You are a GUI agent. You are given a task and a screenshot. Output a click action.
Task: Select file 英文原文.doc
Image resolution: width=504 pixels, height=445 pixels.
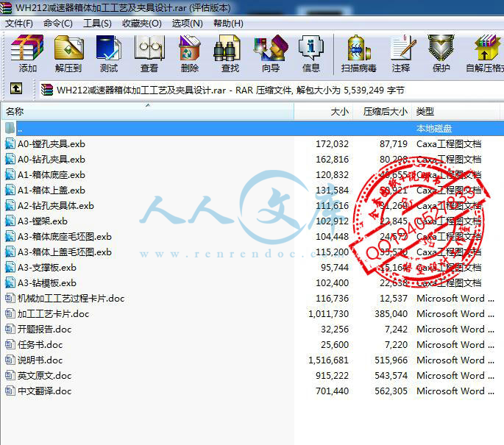point(44,375)
